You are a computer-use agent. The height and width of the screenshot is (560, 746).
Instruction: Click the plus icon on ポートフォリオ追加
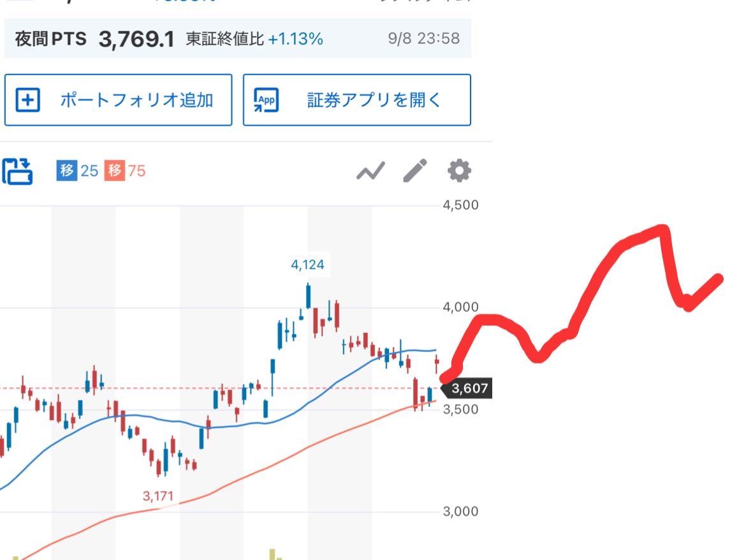point(27,101)
